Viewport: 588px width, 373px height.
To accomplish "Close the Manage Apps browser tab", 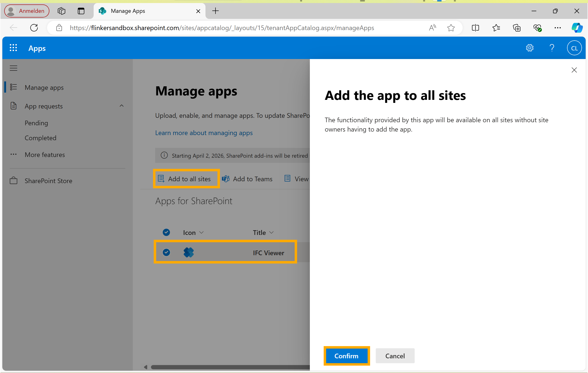I will click(x=198, y=11).
